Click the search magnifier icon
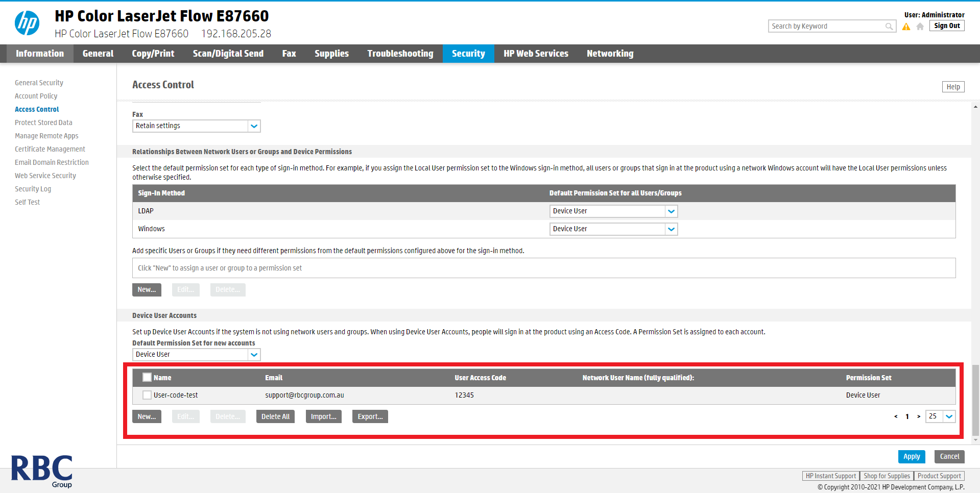 (889, 27)
